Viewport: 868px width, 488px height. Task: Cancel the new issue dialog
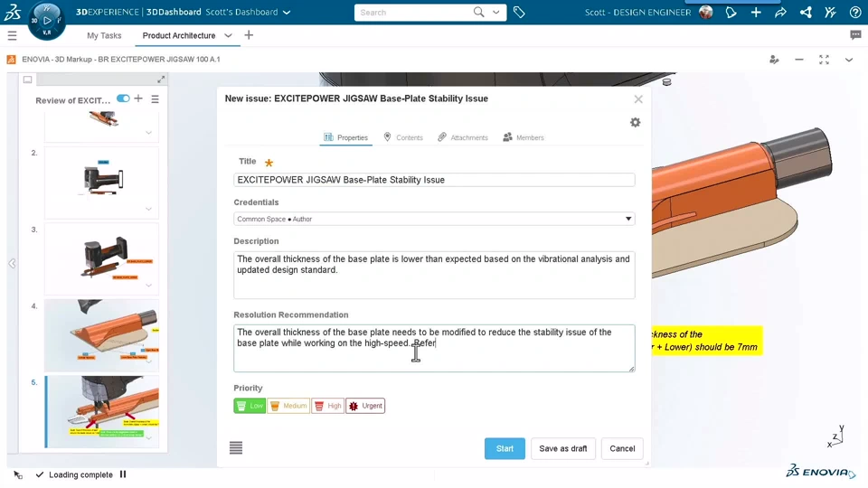pos(622,449)
